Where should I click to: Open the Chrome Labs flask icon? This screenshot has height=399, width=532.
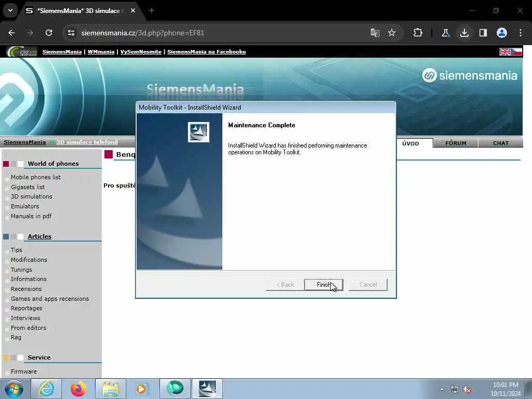445,33
